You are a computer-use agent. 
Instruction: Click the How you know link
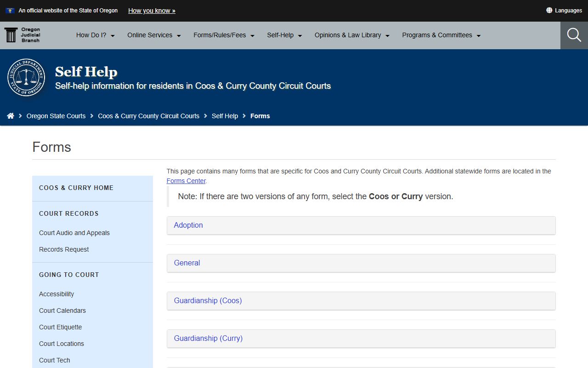[152, 11]
